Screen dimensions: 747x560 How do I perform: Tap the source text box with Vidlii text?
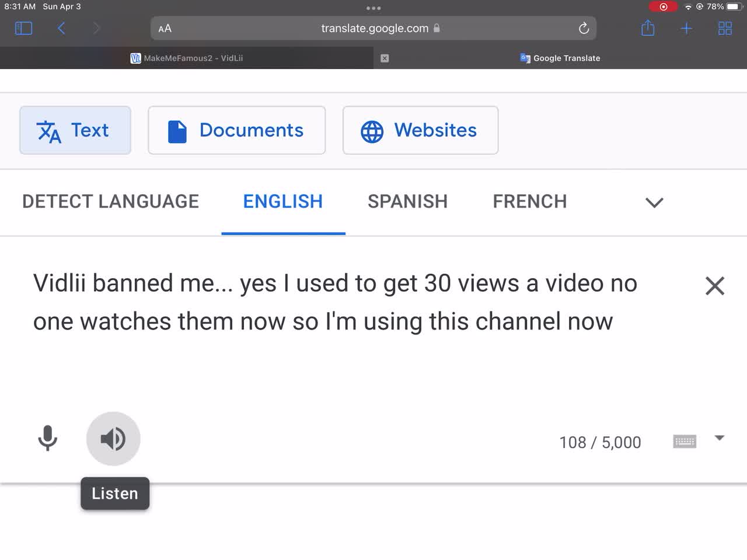[336, 302]
